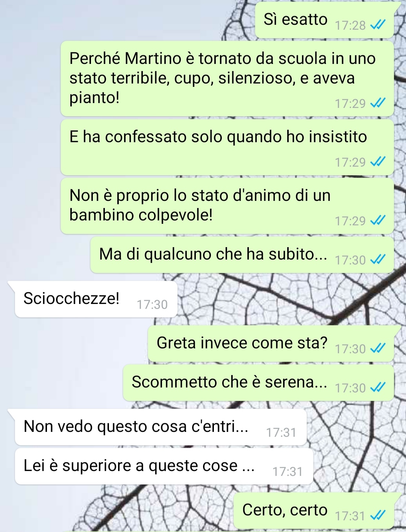Tap the double-check on 'Greta invece come sta?'
Viewport: 406px width, 532px height.
click(x=378, y=348)
